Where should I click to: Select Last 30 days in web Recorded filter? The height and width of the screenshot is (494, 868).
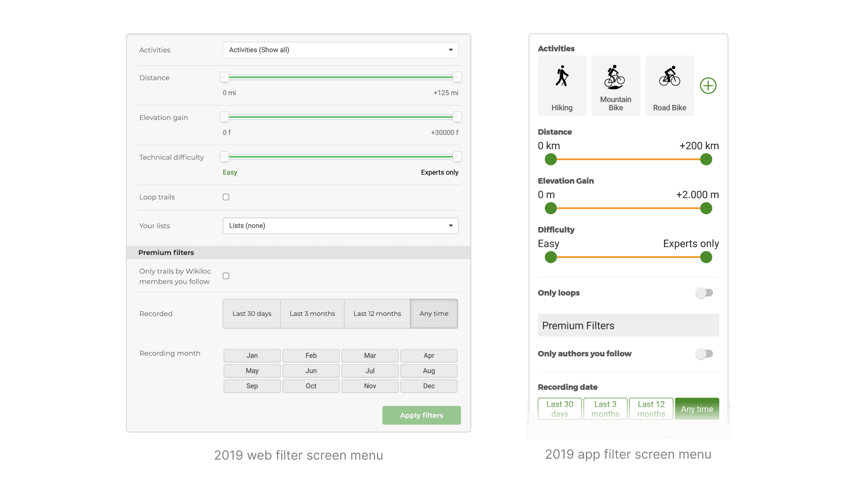point(252,314)
